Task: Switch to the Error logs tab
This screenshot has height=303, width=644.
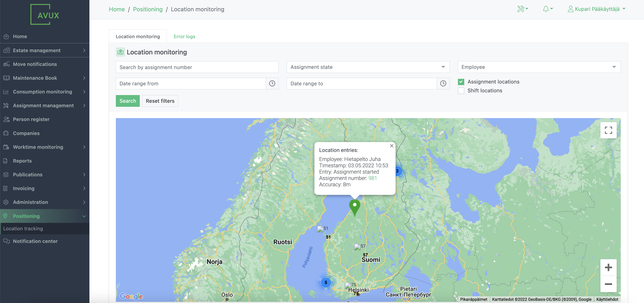Action: (x=184, y=36)
